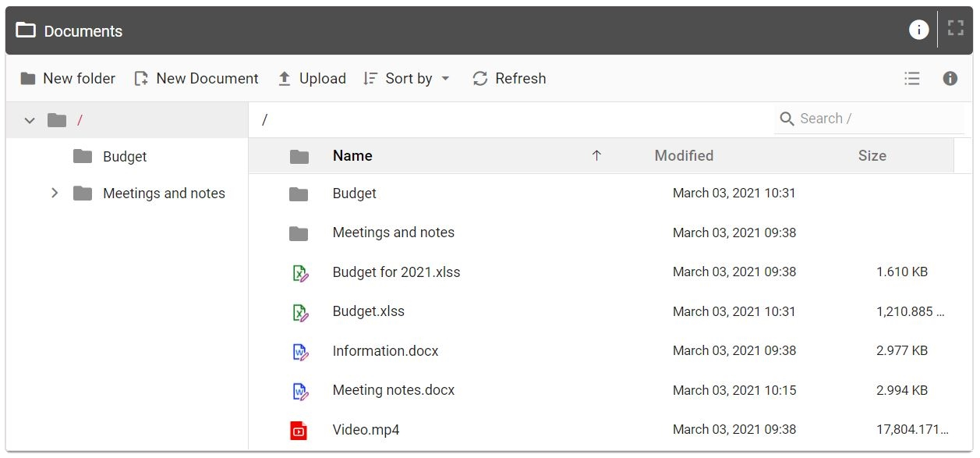Sort files by Modified column
Viewport: 980px width, 458px height.
684,155
